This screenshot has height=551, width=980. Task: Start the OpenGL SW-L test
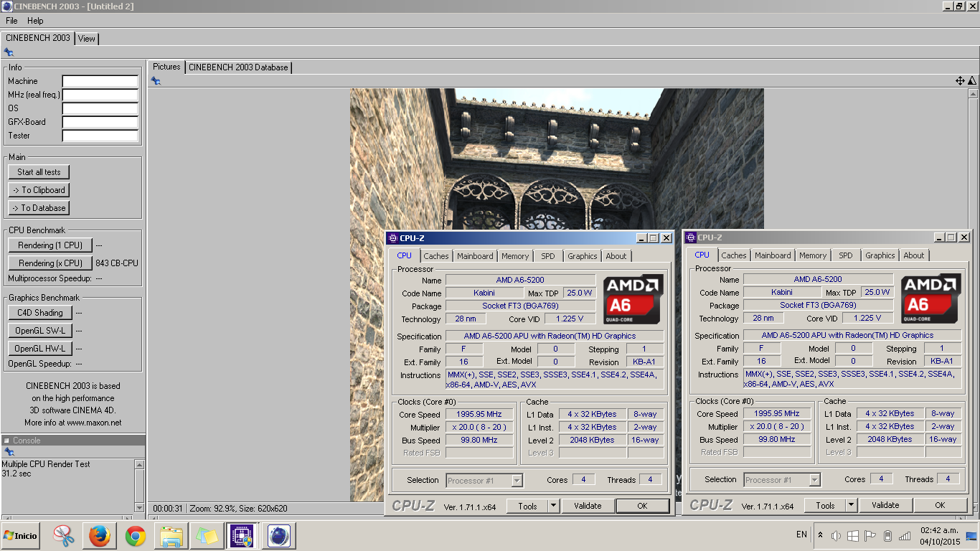pos(40,331)
